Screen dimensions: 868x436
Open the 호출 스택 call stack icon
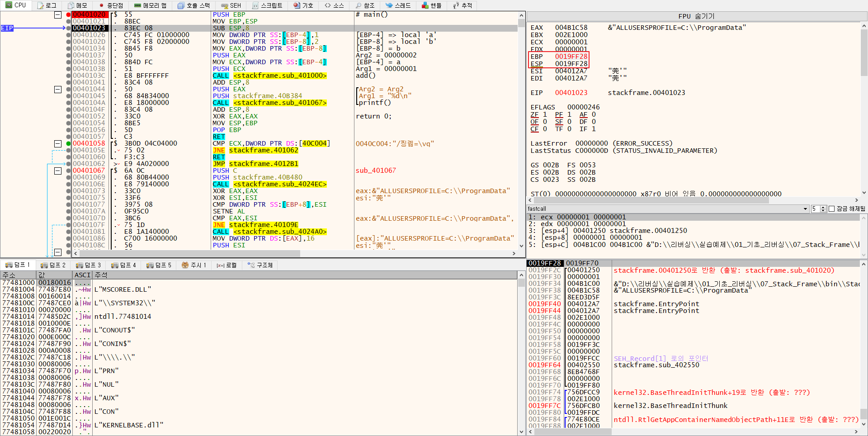pos(181,5)
